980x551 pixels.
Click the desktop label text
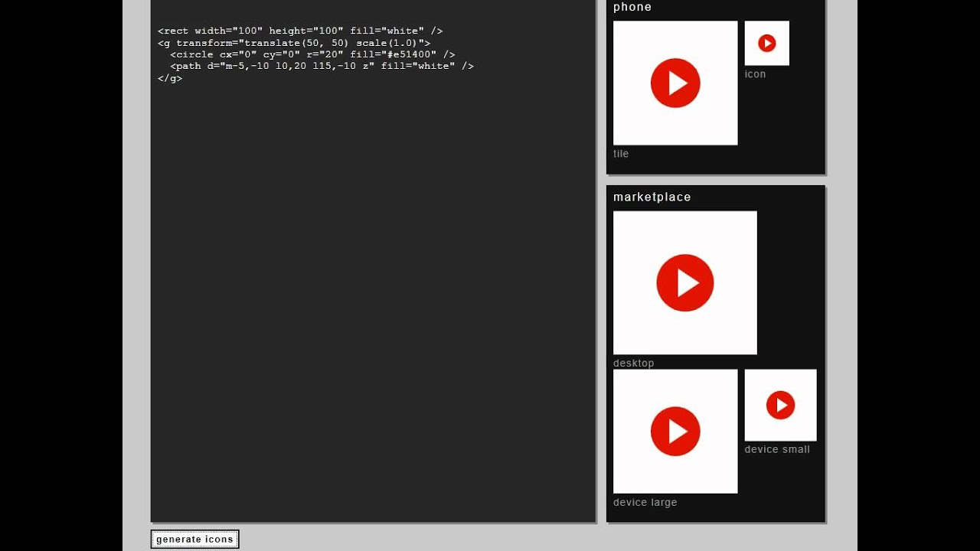coord(634,363)
